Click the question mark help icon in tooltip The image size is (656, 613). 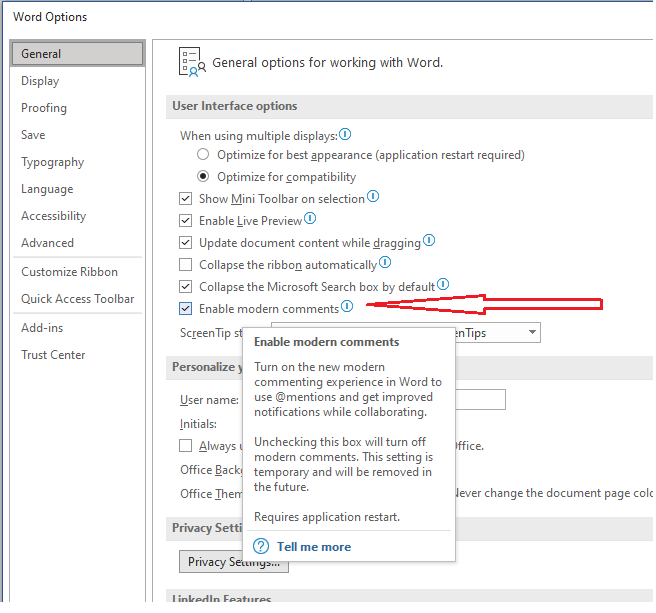coord(261,546)
